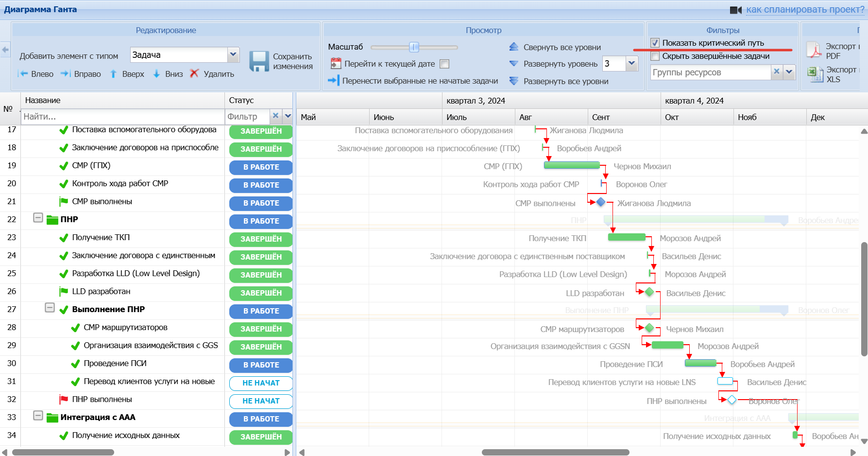Open как спланировать проект link
This screenshot has height=456, width=868.
[x=805, y=9]
